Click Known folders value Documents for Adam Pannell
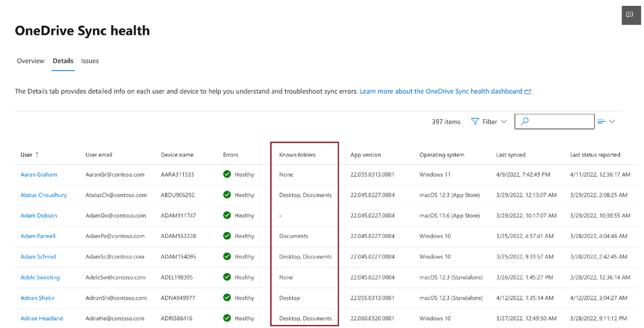This screenshot has width=644, height=328. point(293,236)
